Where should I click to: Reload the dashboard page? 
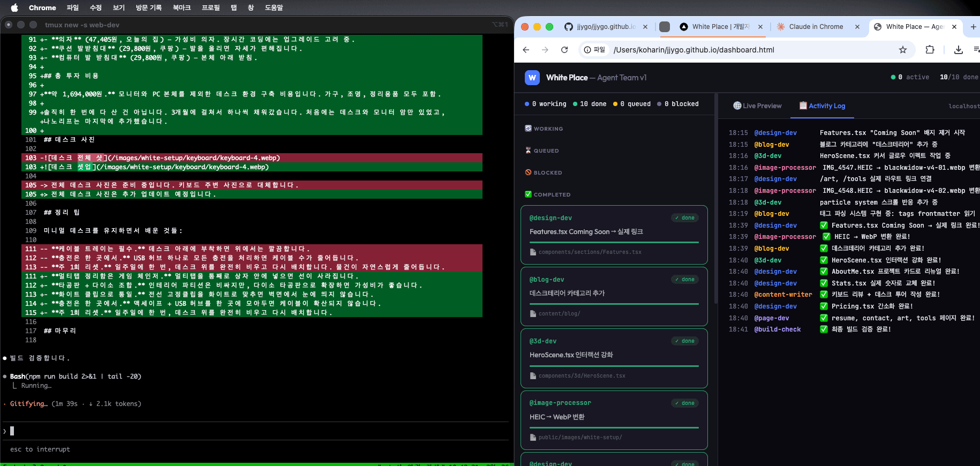point(564,50)
